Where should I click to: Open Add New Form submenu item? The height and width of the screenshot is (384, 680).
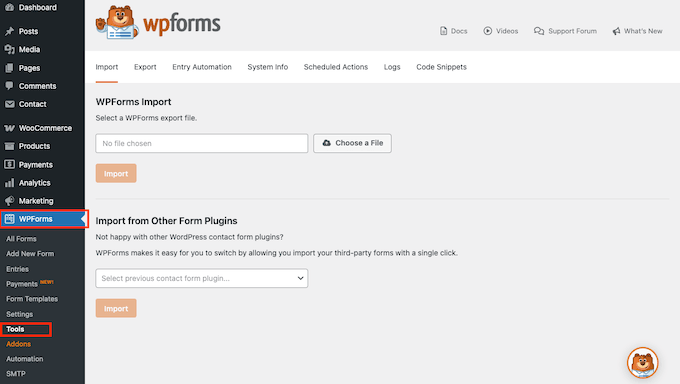pyautogui.click(x=30, y=253)
